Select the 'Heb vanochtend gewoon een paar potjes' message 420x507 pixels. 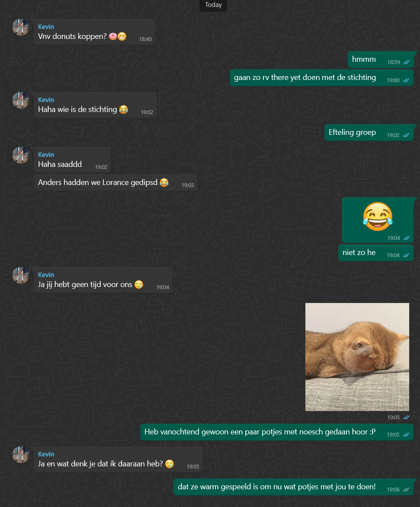tap(277, 432)
